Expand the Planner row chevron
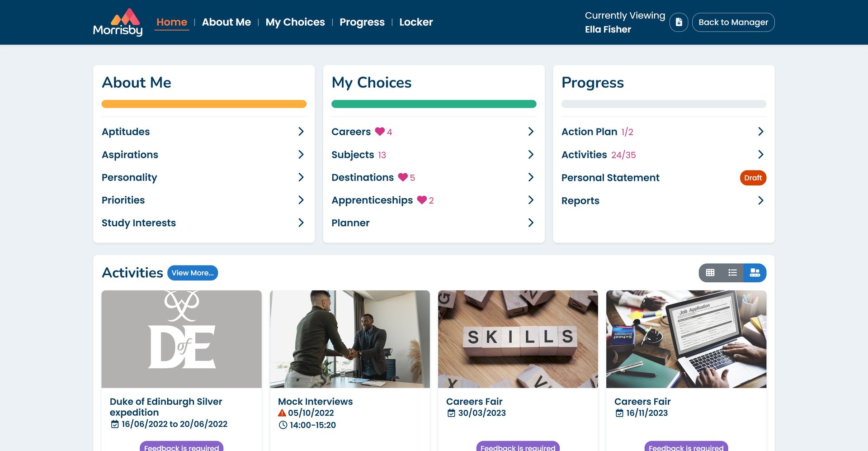Screen dimensions: 868x451 point(531,223)
